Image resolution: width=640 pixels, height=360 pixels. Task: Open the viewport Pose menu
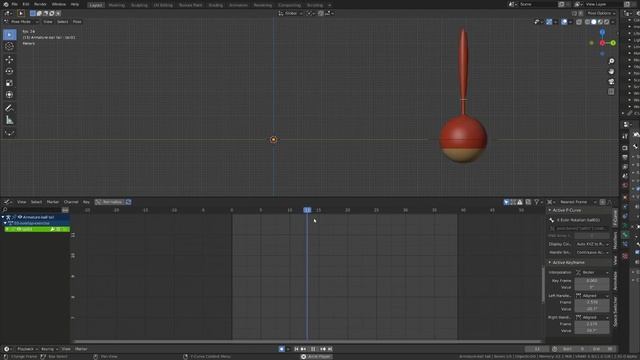point(77,22)
